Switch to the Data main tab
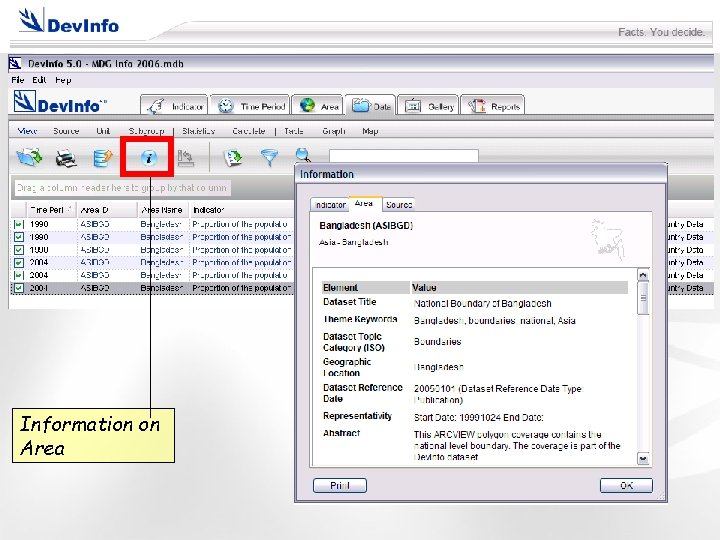Image resolution: width=720 pixels, height=540 pixels. click(371, 106)
